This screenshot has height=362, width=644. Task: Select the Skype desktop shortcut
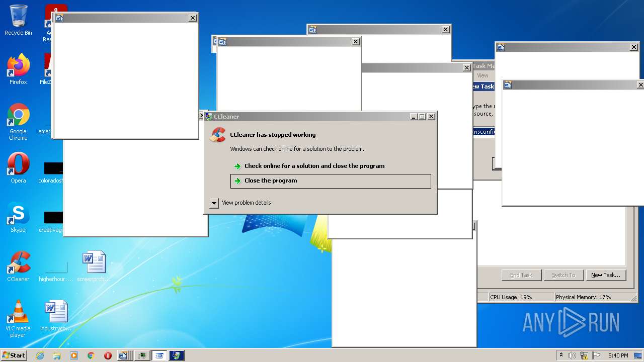pyautogui.click(x=18, y=217)
